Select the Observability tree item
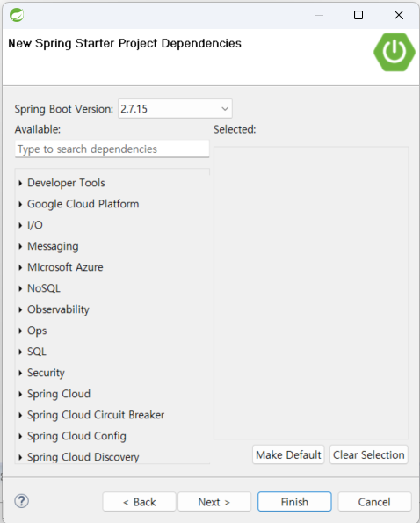This screenshot has height=523, width=420. [58, 309]
